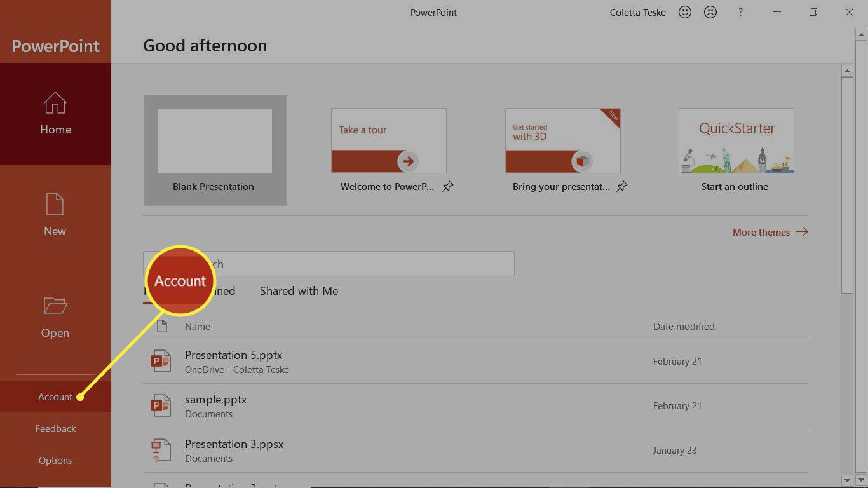Click the file type column icon
This screenshot has width=868, height=488.
coord(162,326)
